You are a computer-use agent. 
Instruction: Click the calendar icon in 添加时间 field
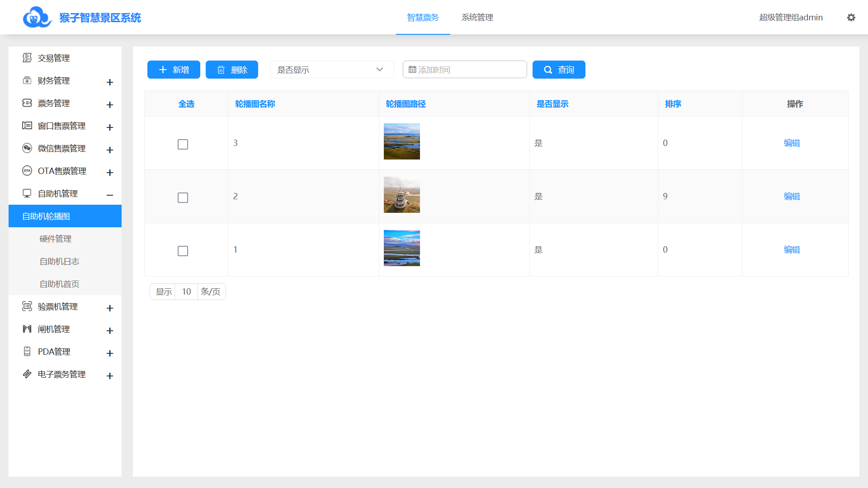pos(412,70)
